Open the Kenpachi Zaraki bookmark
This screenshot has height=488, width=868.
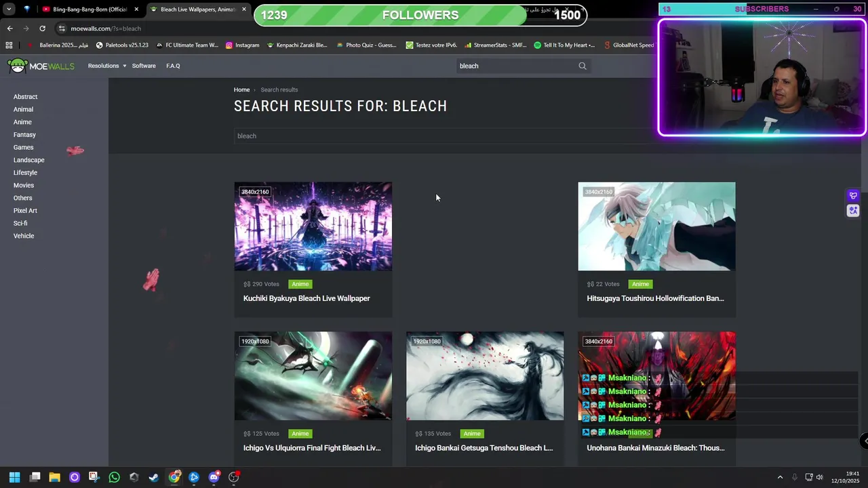click(x=297, y=45)
